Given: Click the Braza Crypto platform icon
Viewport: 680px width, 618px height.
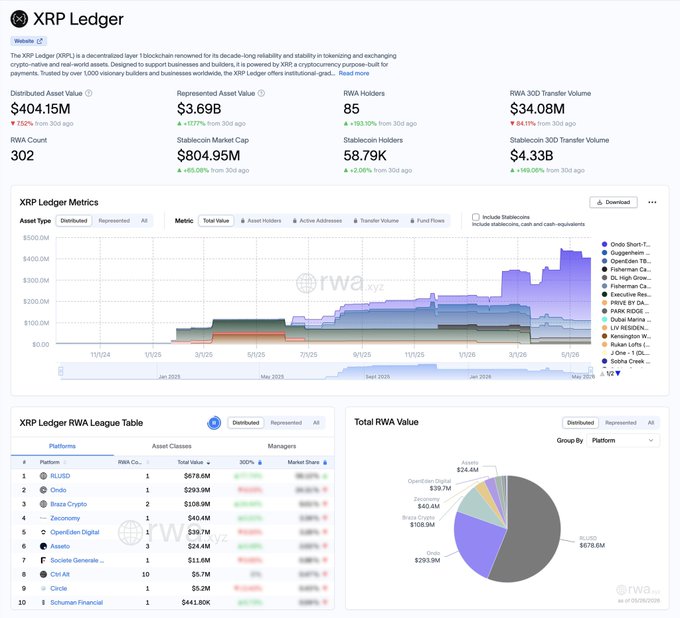Looking at the screenshot, I should (x=43, y=504).
